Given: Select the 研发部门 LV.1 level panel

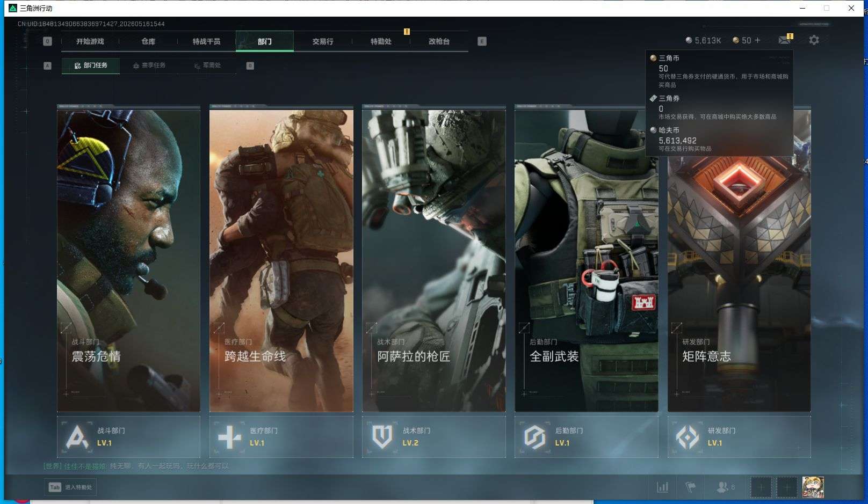Looking at the screenshot, I should (x=739, y=437).
